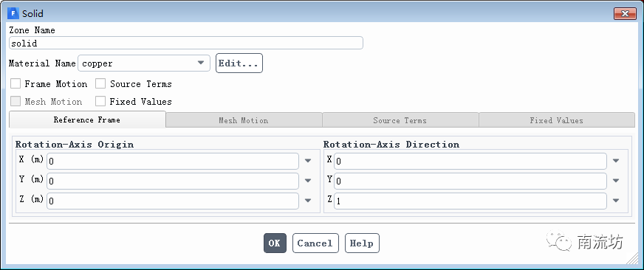Toggle the Fixed Values checkbox
The image size is (644, 270).
pos(100,101)
